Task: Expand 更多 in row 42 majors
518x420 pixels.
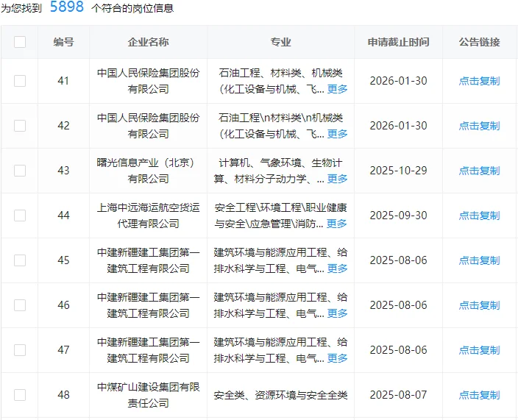Action: [x=337, y=134]
